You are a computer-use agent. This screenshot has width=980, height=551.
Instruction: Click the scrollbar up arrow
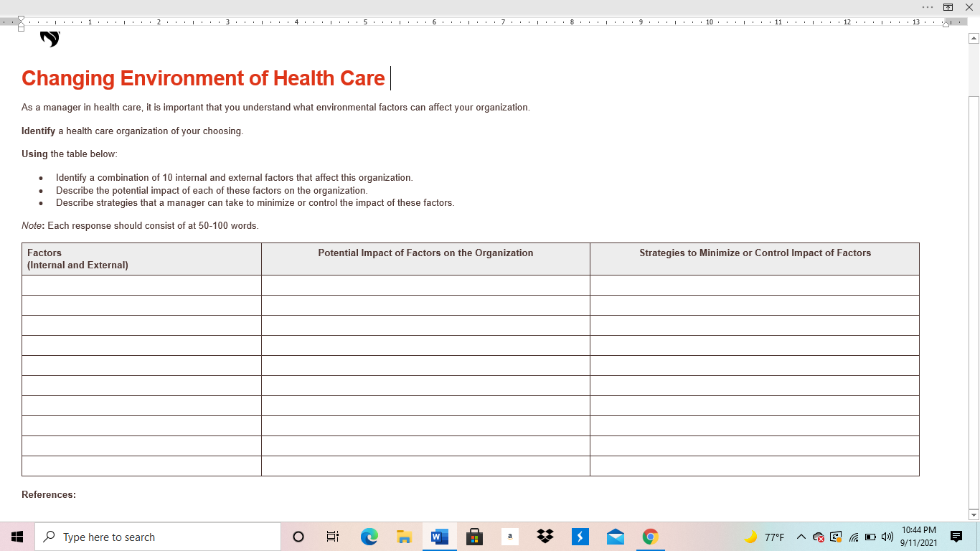click(x=974, y=38)
